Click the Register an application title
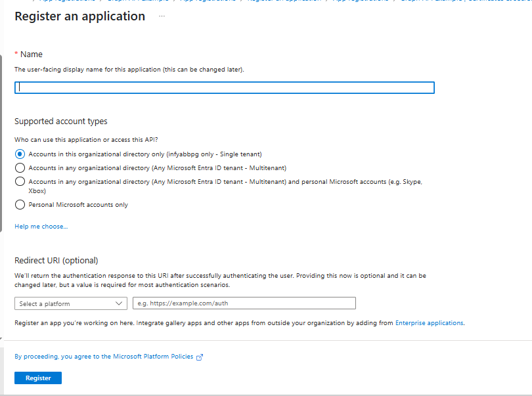 click(79, 16)
